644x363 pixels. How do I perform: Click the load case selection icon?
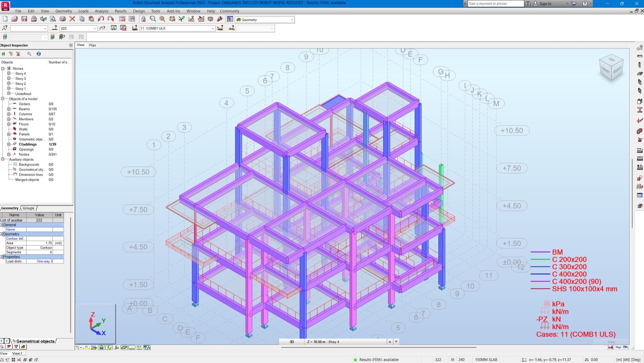point(135,28)
